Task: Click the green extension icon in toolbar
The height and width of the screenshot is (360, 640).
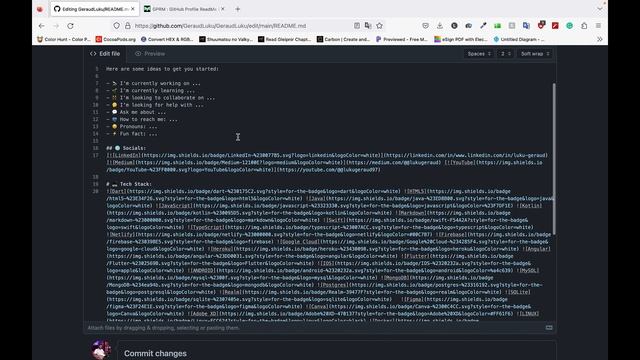Action: coord(497,26)
